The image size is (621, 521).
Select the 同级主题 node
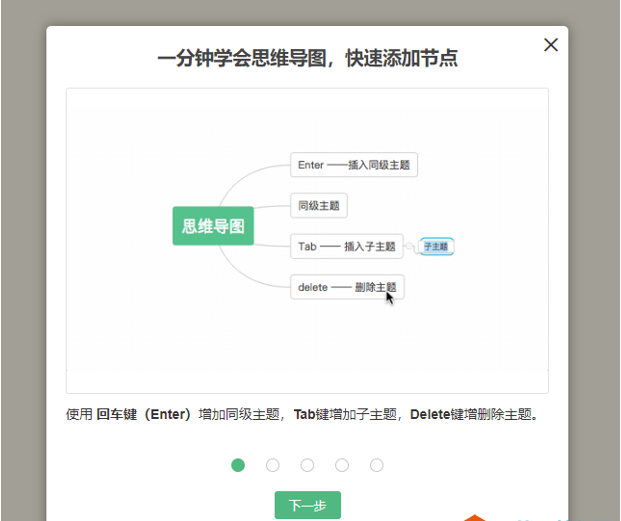(x=319, y=205)
